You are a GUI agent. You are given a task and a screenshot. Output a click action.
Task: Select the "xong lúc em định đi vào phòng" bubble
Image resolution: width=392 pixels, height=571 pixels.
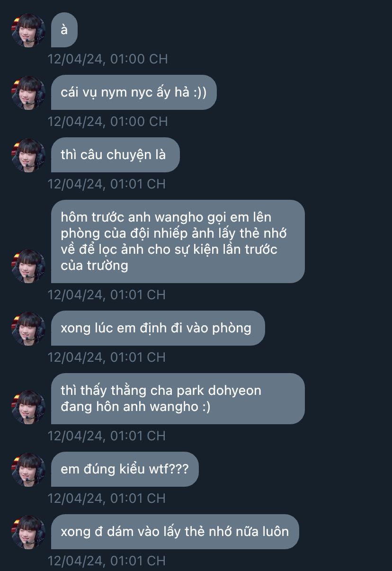point(158,328)
